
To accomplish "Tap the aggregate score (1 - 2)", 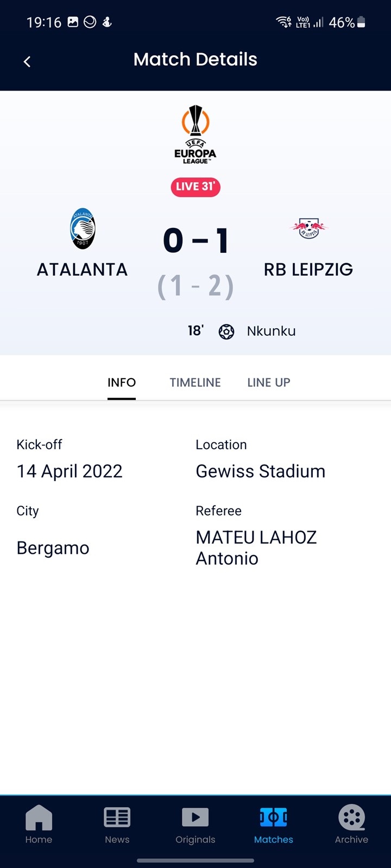I will pyautogui.click(x=195, y=286).
